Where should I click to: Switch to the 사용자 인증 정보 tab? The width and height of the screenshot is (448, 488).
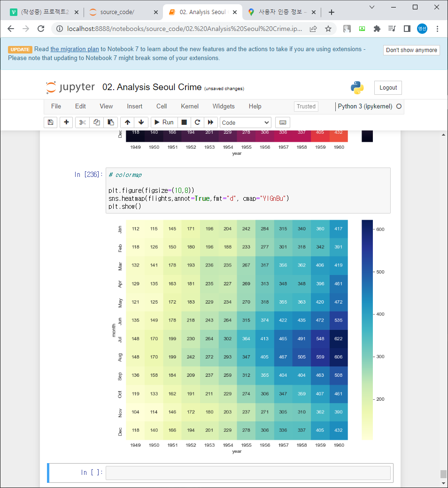(283, 12)
